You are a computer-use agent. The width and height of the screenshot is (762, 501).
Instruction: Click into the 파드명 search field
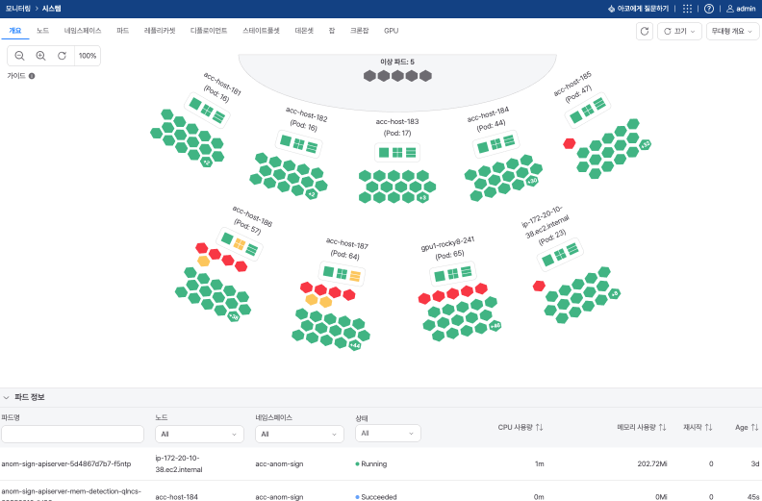pyautogui.click(x=72, y=434)
